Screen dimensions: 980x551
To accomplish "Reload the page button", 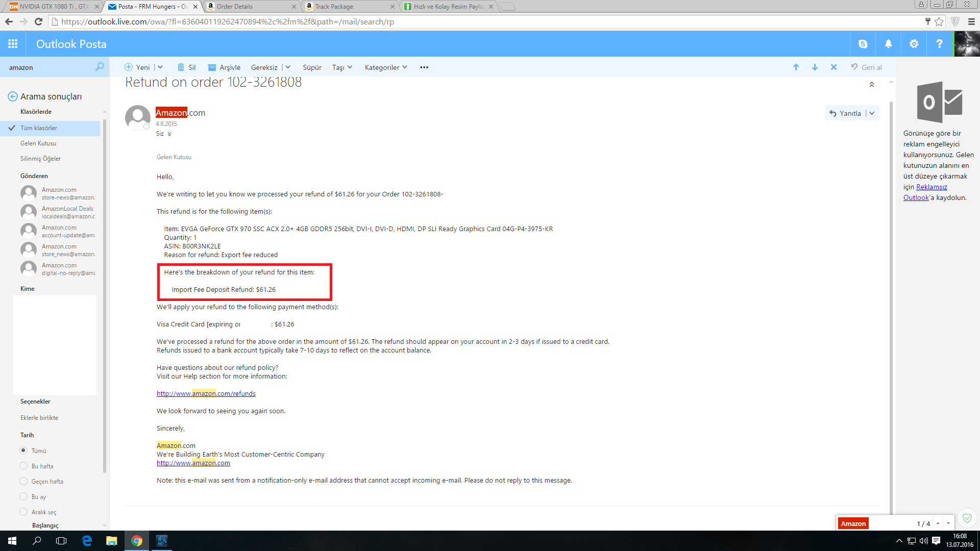I will 38,21.
